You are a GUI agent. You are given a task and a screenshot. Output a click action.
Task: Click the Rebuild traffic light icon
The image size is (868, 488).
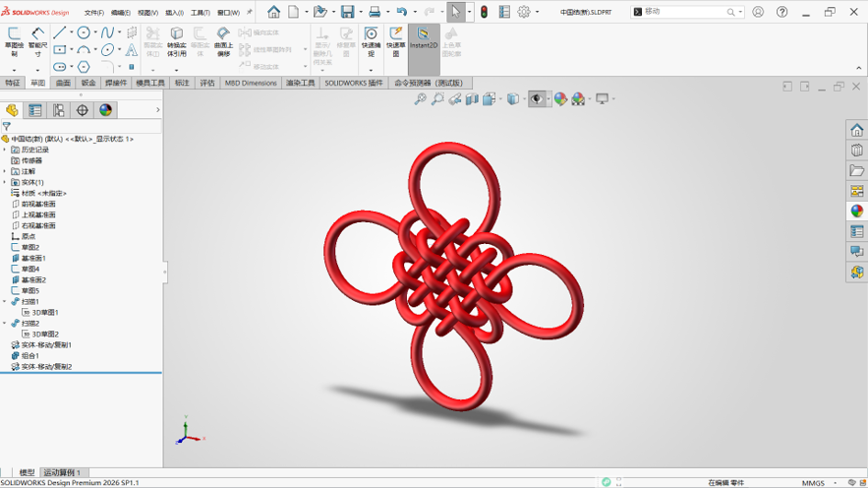coord(484,12)
